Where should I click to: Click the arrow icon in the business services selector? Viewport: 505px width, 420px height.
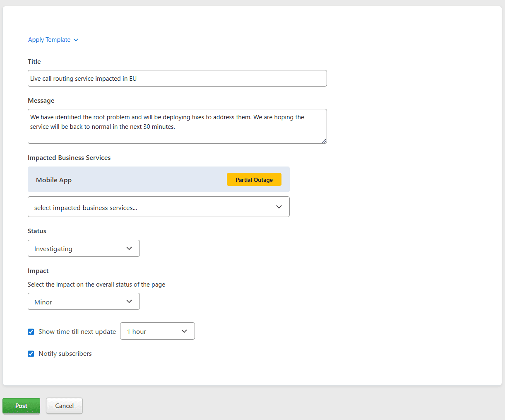click(x=279, y=207)
